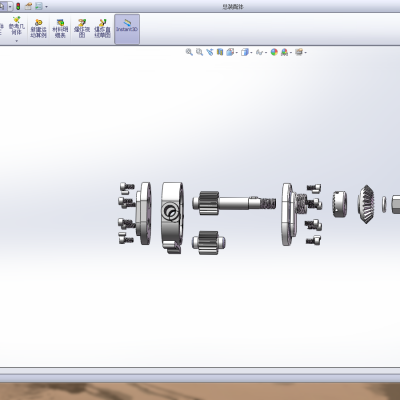The width and height of the screenshot is (400, 400).
Task: Open Bill of Materials (材料明细表) tool
Action: [x=60, y=28]
